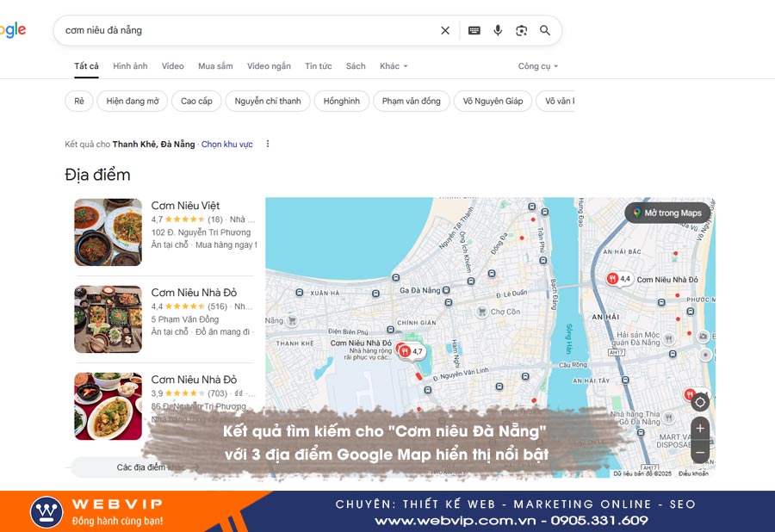Click the Chợ Cồn shopping cart marker
This screenshot has height=532, width=775.
(x=480, y=312)
